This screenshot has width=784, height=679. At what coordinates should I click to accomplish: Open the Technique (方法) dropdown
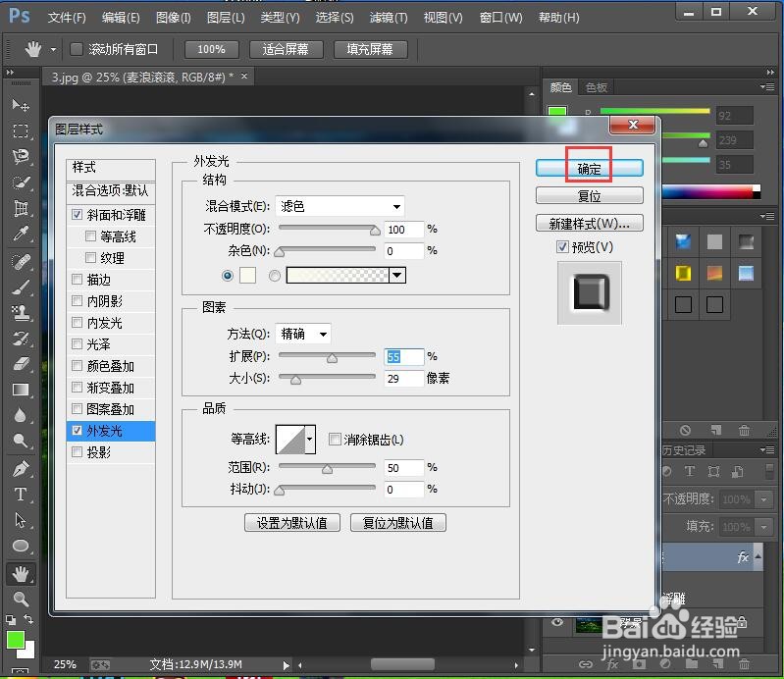(303, 334)
